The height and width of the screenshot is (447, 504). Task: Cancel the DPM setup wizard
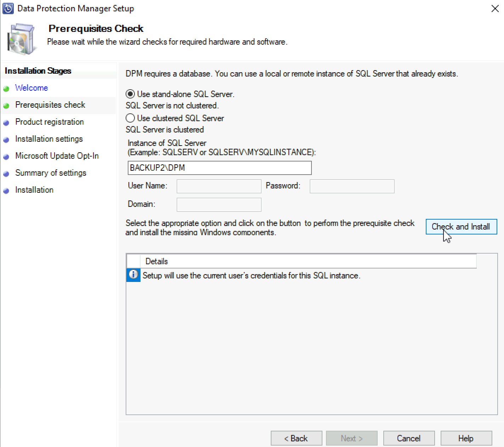click(x=409, y=438)
